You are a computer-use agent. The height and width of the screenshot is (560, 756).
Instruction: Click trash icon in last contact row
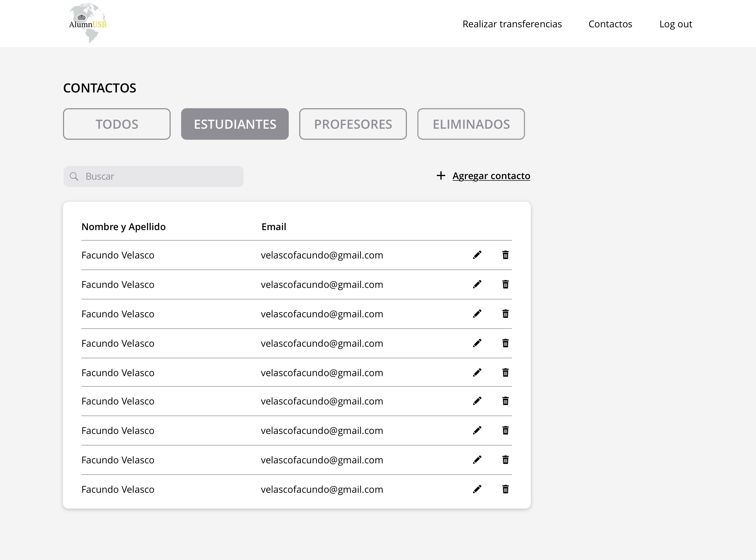pos(505,489)
